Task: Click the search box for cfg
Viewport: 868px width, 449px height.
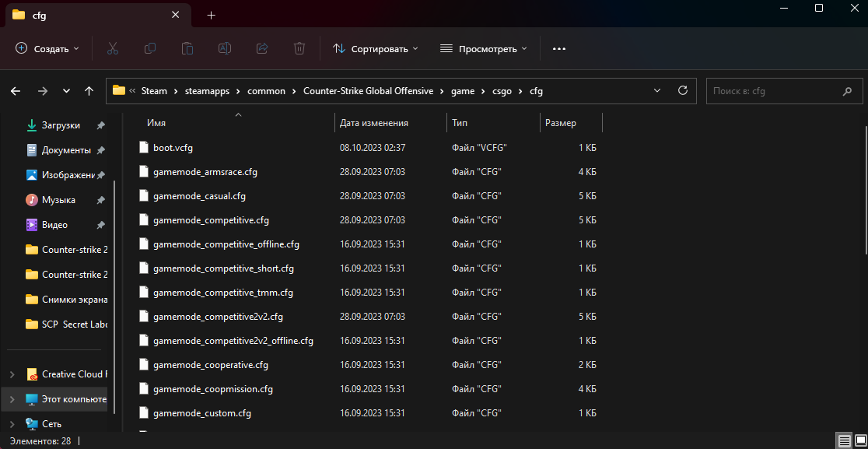Action: coord(775,91)
